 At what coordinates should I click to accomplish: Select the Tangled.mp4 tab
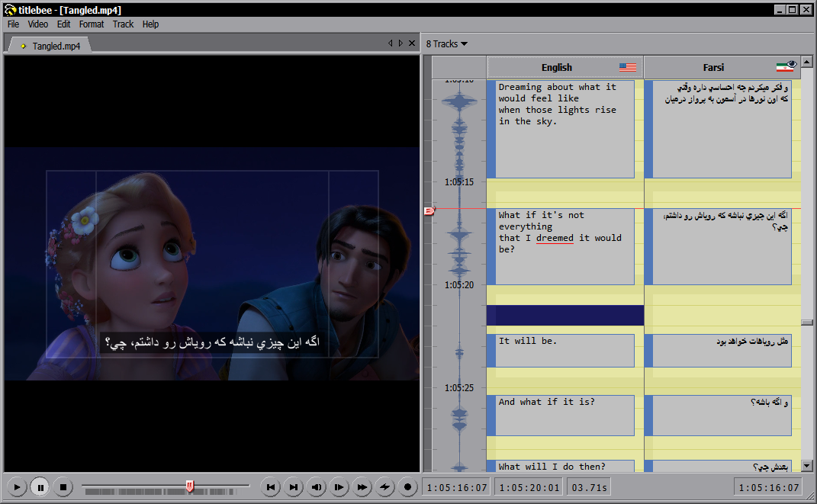(50, 46)
